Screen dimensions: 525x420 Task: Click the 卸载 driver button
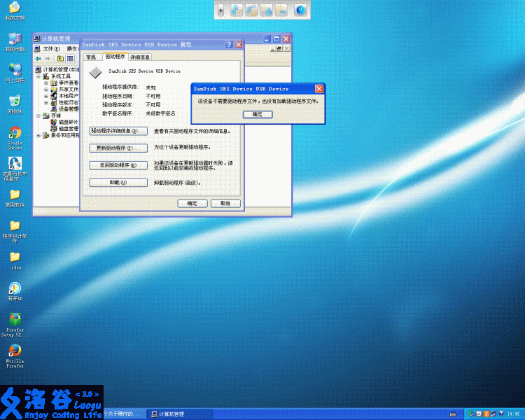pyautogui.click(x=118, y=183)
